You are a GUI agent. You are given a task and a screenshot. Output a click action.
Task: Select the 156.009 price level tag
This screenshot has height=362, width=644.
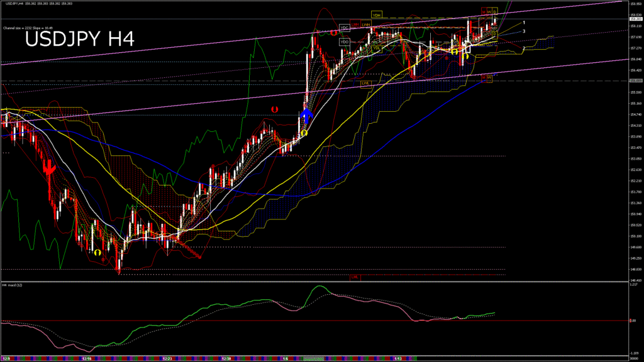[x=635, y=81]
